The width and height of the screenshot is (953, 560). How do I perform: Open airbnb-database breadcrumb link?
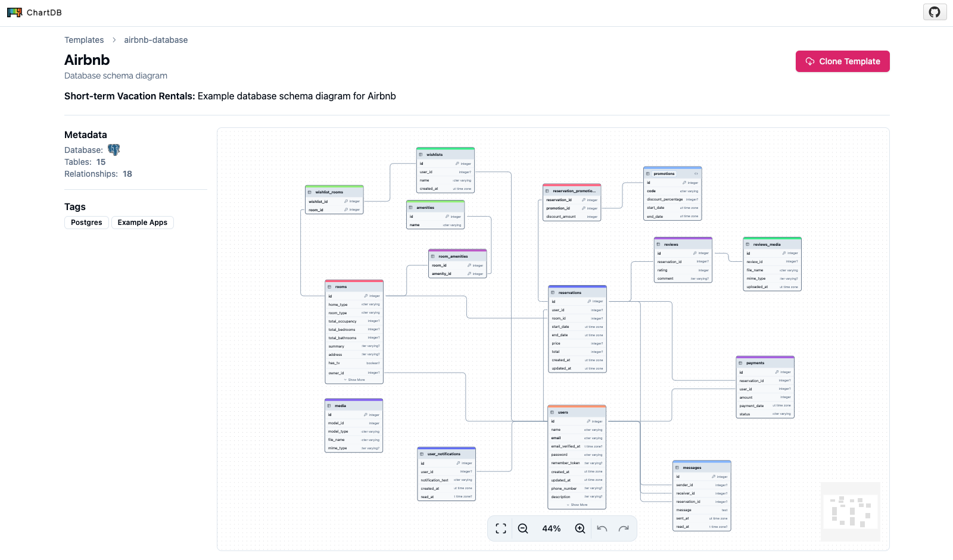click(x=156, y=40)
